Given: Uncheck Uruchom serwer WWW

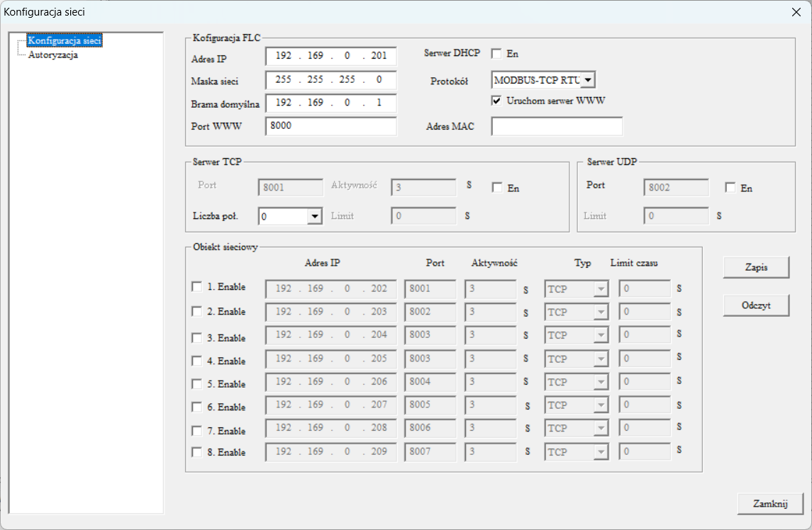Looking at the screenshot, I should [x=496, y=101].
